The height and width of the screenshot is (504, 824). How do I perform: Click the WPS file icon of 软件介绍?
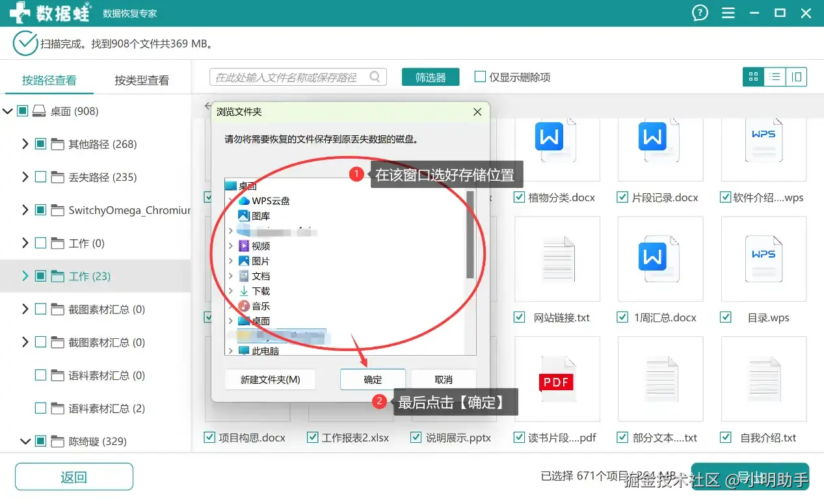764,140
